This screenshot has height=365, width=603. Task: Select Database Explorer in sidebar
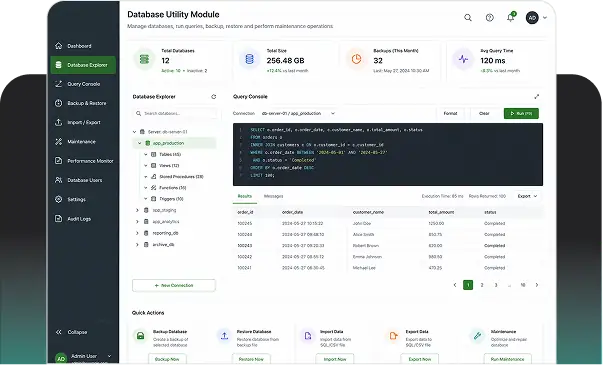coord(83,65)
